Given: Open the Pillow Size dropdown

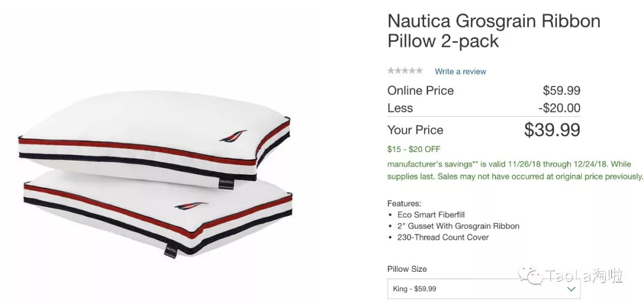Looking at the screenshot, I should 483,289.
